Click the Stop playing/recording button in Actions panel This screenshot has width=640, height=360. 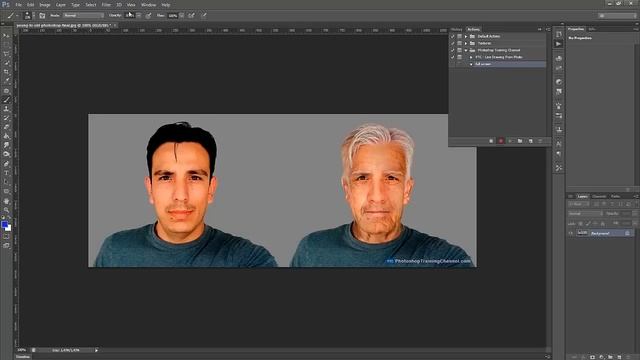[x=491, y=141]
